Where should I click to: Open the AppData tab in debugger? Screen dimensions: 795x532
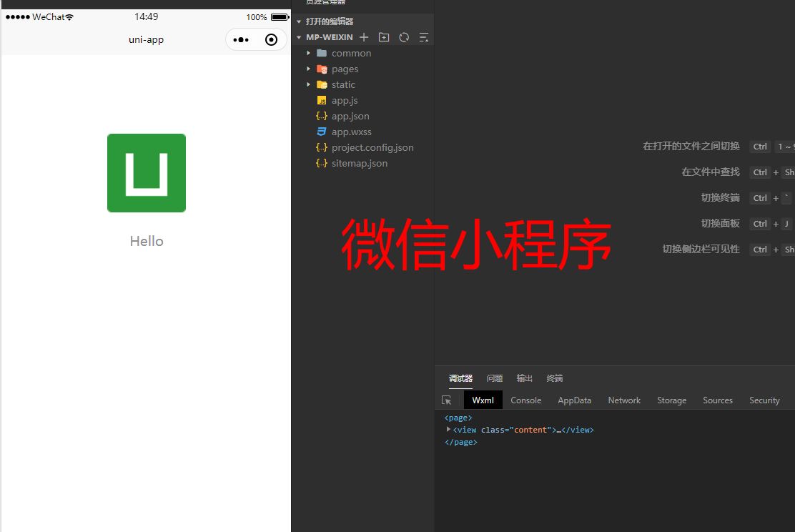pyautogui.click(x=574, y=400)
